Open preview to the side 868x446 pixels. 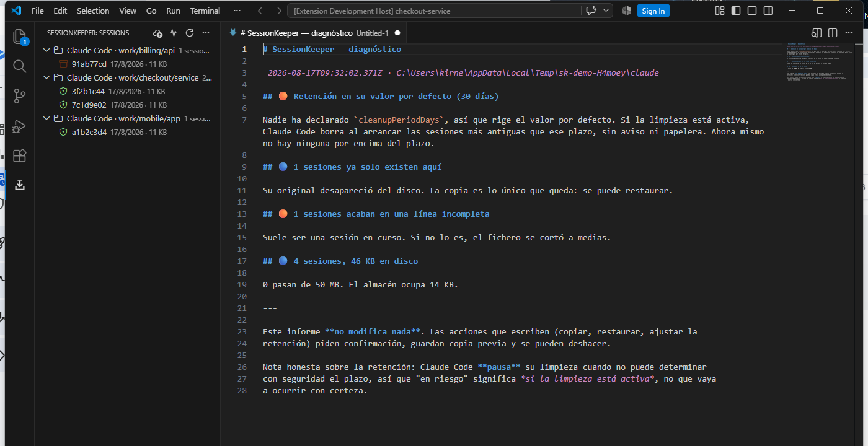(817, 33)
